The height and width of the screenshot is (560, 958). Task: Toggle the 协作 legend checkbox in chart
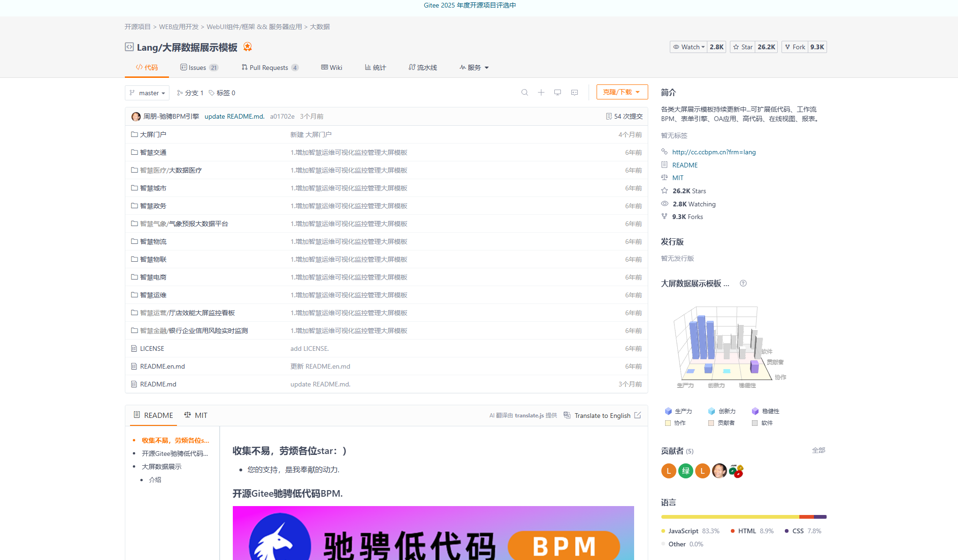(x=668, y=423)
